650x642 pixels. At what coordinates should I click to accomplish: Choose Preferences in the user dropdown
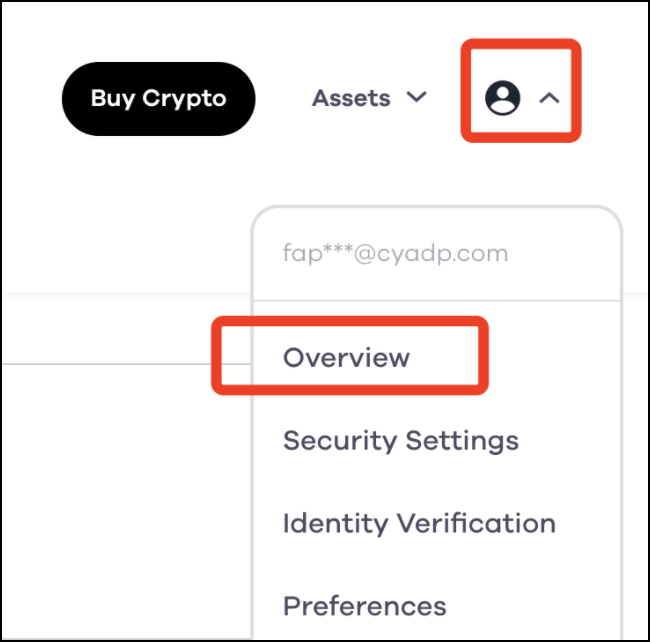pos(364,606)
